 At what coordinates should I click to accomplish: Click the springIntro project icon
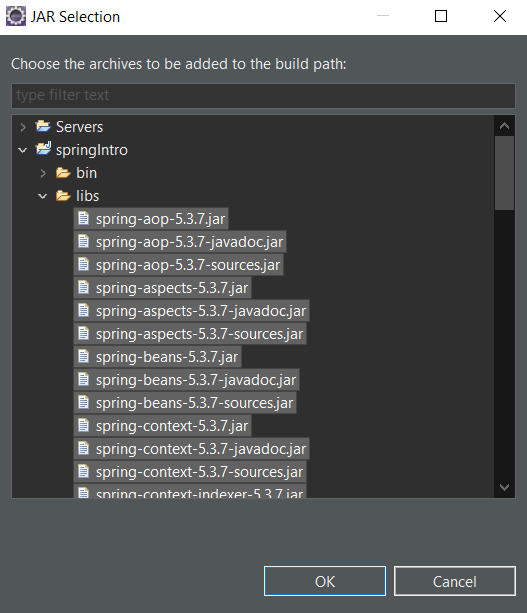[x=43, y=149]
